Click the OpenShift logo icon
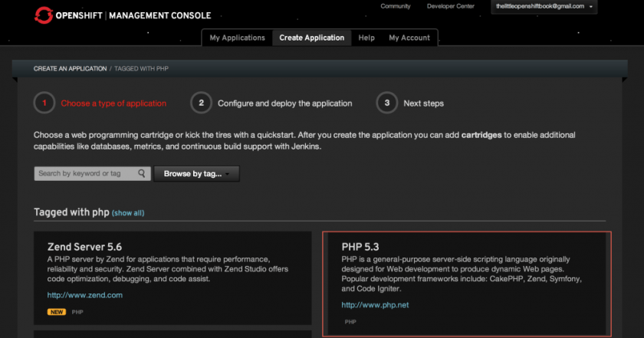Image resolution: width=644 pixels, height=338 pixels. point(44,15)
